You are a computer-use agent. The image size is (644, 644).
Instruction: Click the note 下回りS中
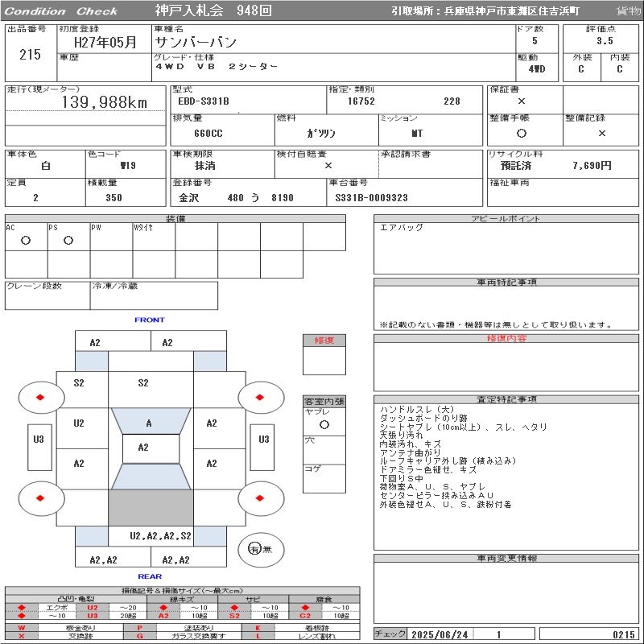point(401,478)
